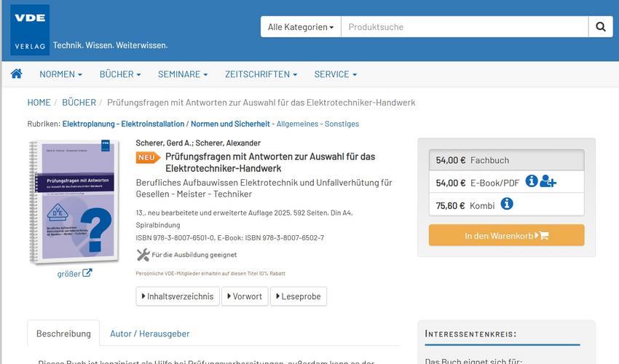This screenshot has width=619, height=364.
Task: Click the wrench tools Ausbildung icon
Action: click(x=143, y=255)
